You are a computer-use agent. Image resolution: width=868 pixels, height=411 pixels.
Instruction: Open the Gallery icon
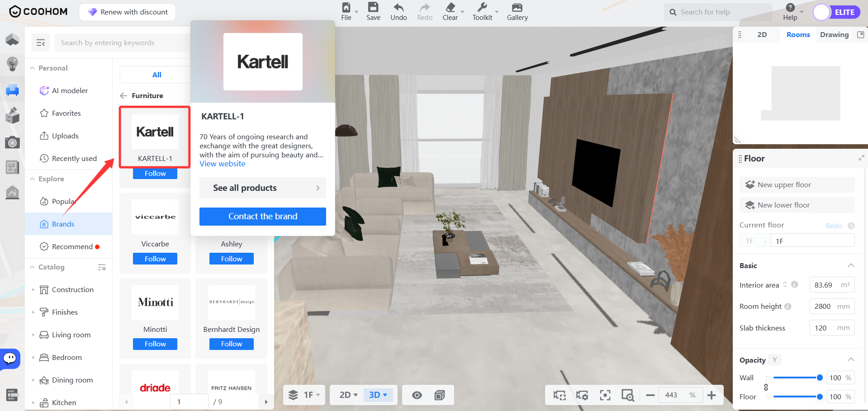[x=517, y=7]
